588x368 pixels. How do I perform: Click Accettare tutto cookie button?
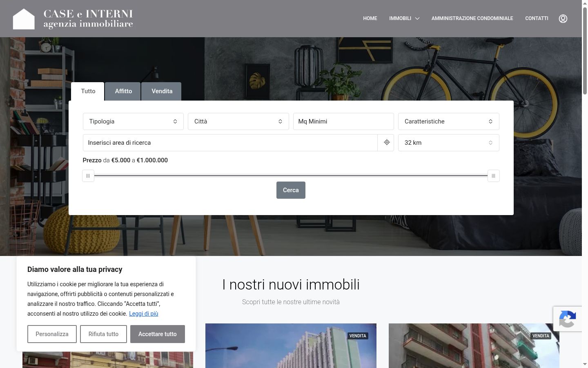click(x=158, y=334)
